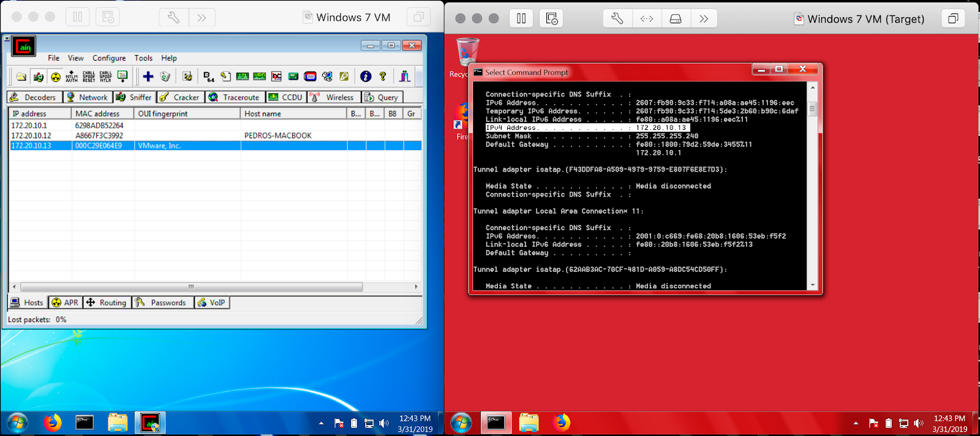Toggle the Start/Stop APR radiation icon
This screenshot has width=980, height=436.
56,77
